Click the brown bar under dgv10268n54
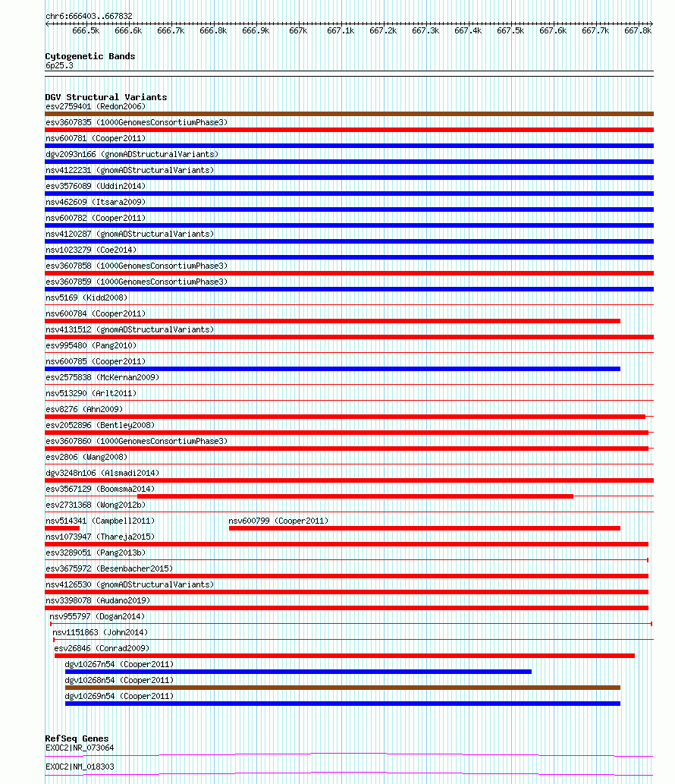Viewport: 675px width, 784px height. click(x=343, y=688)
